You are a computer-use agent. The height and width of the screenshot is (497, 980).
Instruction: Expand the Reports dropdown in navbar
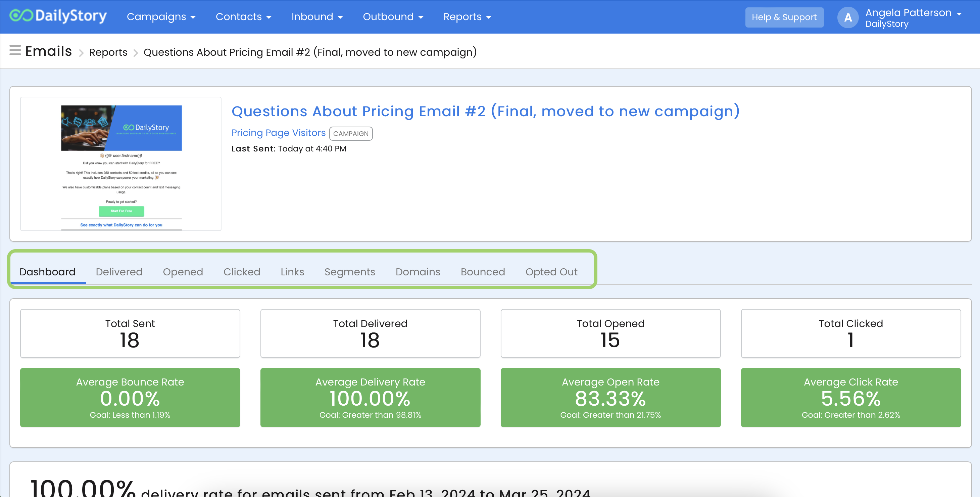[467, 17]
